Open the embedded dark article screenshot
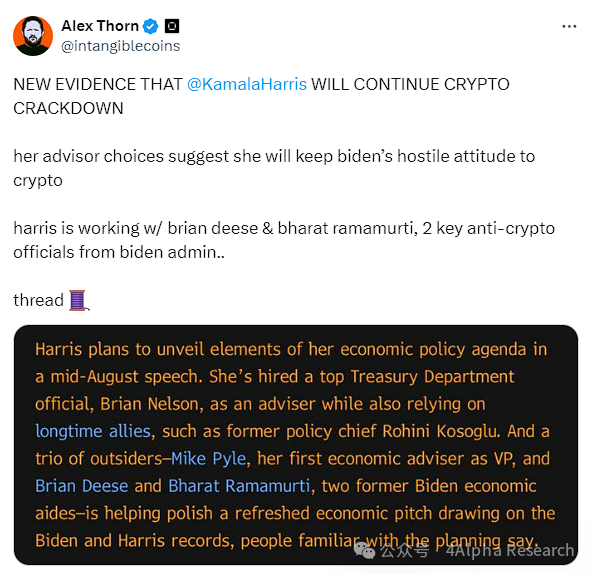This screenshot has height=574, width=594. 296,445
